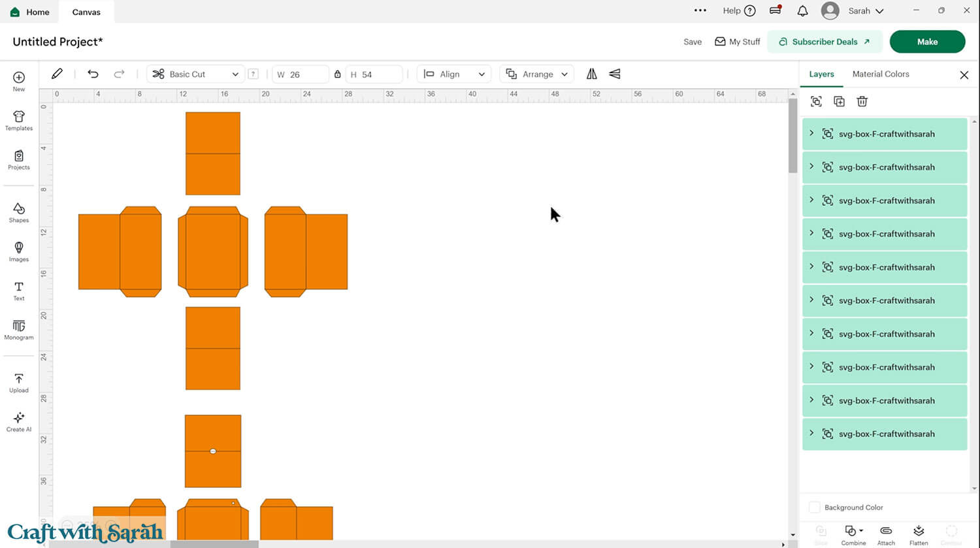Viewport: 980px width, 548px height.
Task: Click the Upload icon
Action: click(x=19, y=383)
